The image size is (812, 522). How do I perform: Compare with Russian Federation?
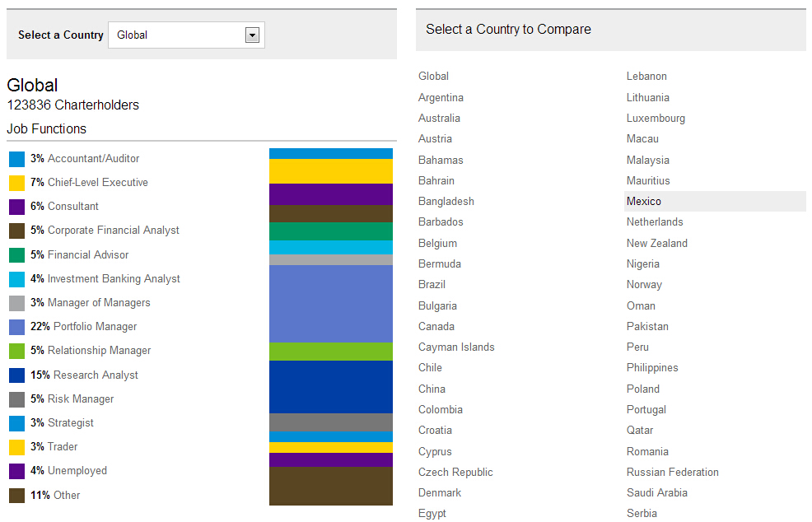672,473
